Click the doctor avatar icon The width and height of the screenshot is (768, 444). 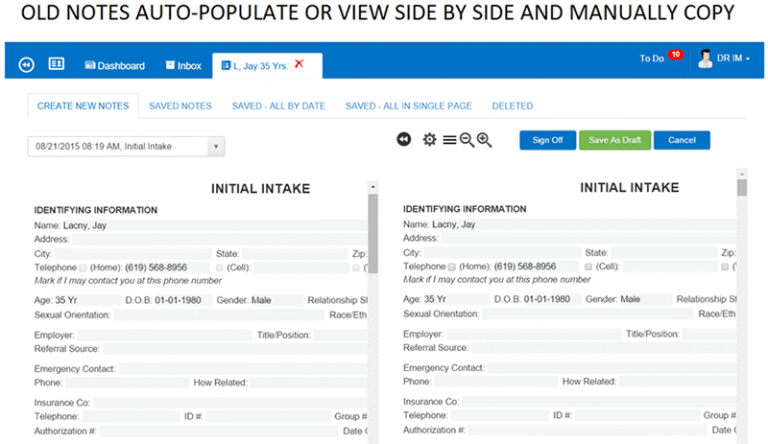coord(705,59)
